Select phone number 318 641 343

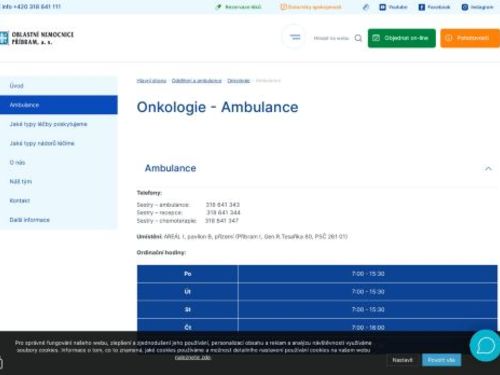tap(223, 205)
